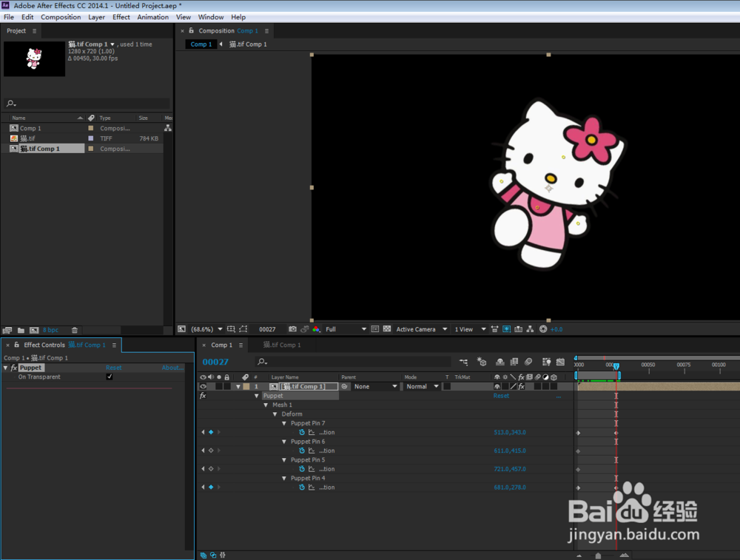
Task: Open the Composition menu
Action: pos(61,17)
